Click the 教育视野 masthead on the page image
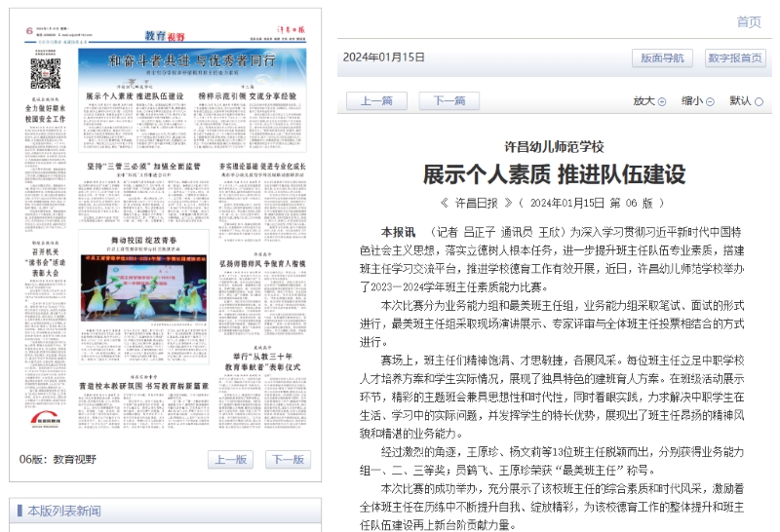Viewport: 780px width, 532px height. point(163,34)
